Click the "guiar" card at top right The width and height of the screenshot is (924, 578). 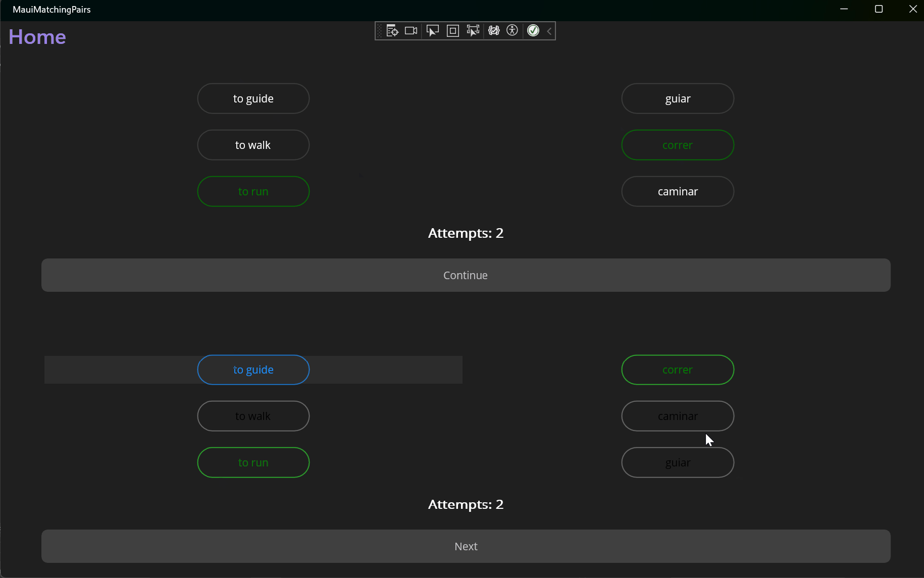pos(677,98)
